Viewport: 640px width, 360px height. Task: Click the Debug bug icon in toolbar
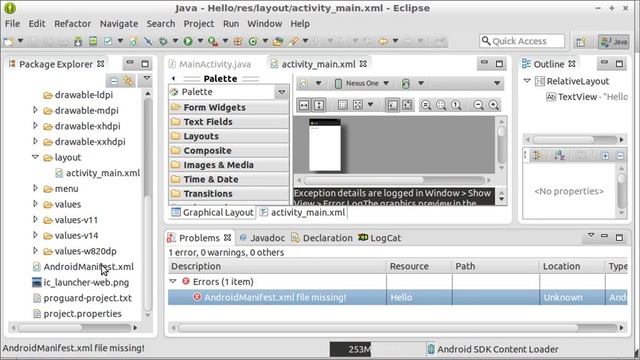point(163,41)
